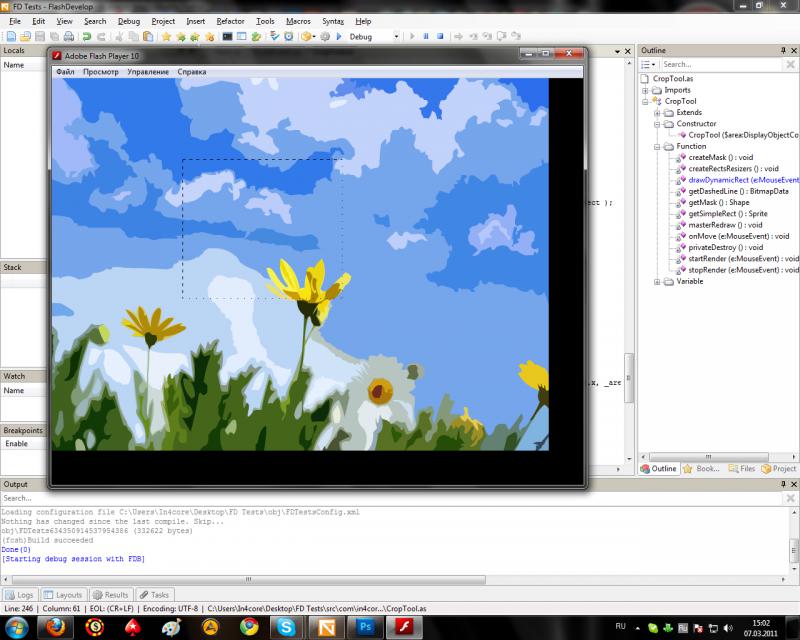Switch to the Layouts tab
The height and width of the screenshot is (640, 800).
click(x=63, y=595)
